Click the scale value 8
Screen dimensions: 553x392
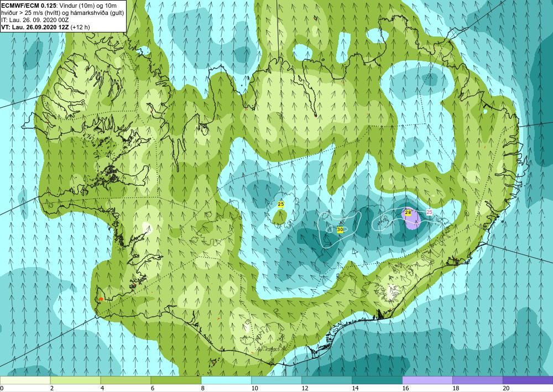[x=203, y=388]
